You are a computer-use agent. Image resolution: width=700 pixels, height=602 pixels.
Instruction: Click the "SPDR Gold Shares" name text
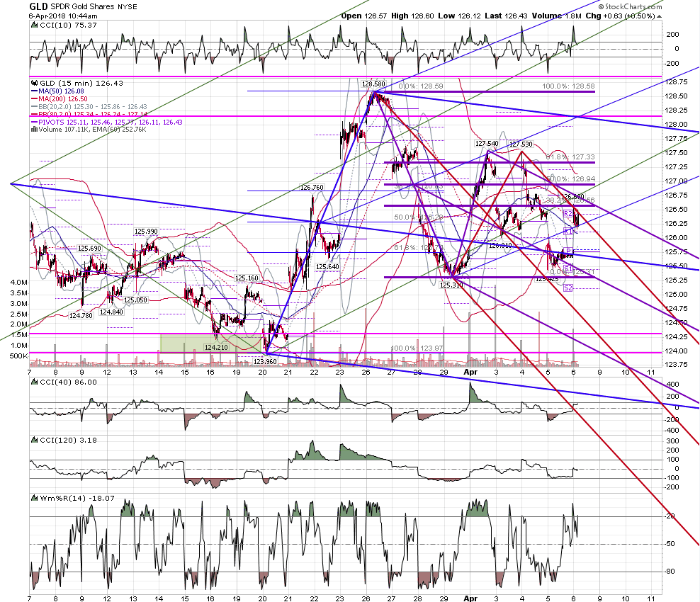[x=84, y=6]
